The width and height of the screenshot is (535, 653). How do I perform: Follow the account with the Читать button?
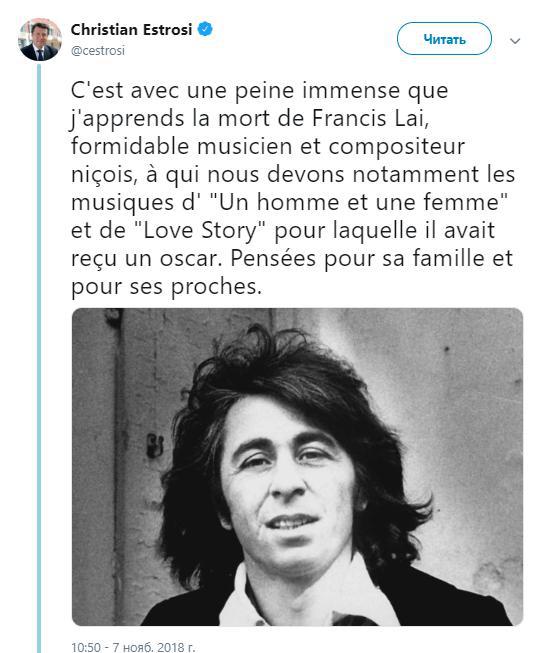pyautogui.click(x=444, y=39)
